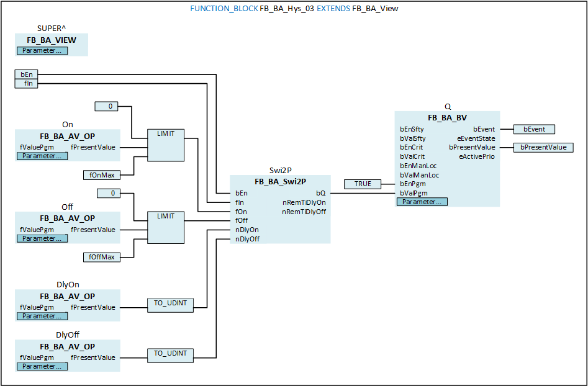Open Parameter... in the Off FB_BA_AV_OP block
Image resolution: width=588 pixels, height=386 pixels.
(42, 238)
